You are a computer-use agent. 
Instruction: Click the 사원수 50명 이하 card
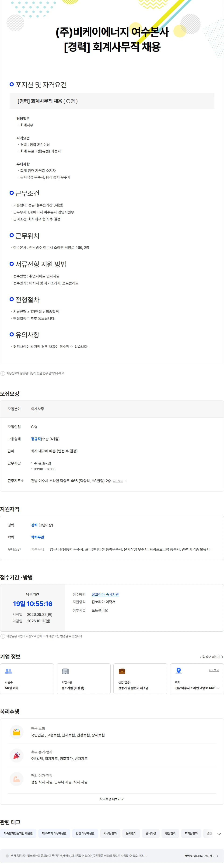click(x=27, y=679)
